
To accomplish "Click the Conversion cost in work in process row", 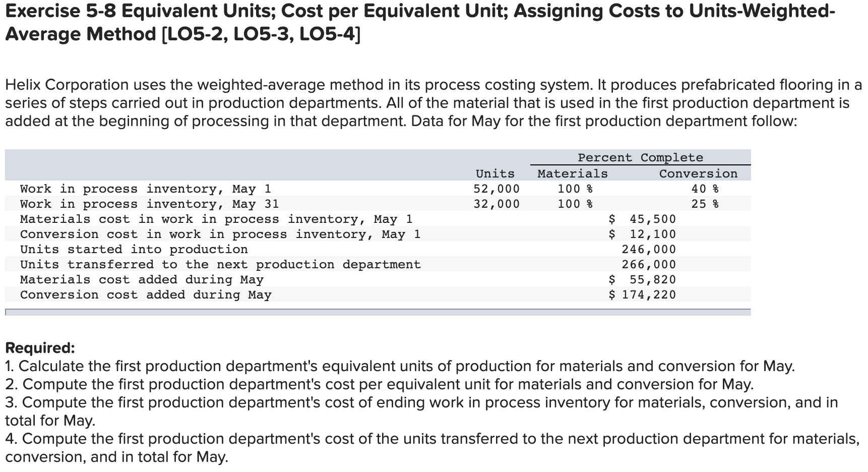I will [220, 234].
